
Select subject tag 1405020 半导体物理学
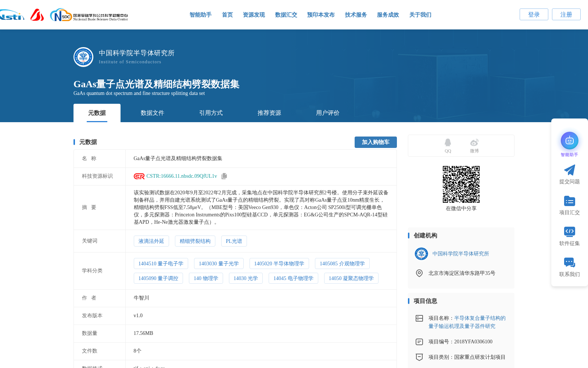pos(279,263)
